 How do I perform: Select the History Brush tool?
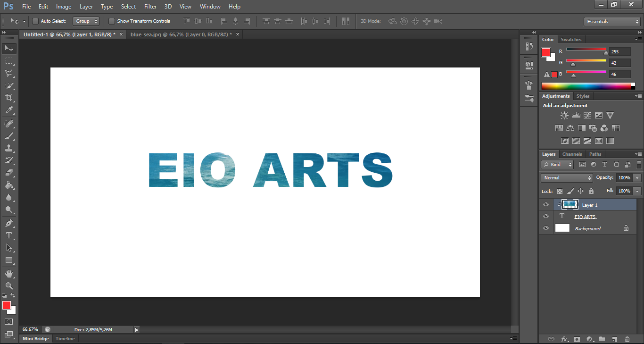[x=9, y=160]
